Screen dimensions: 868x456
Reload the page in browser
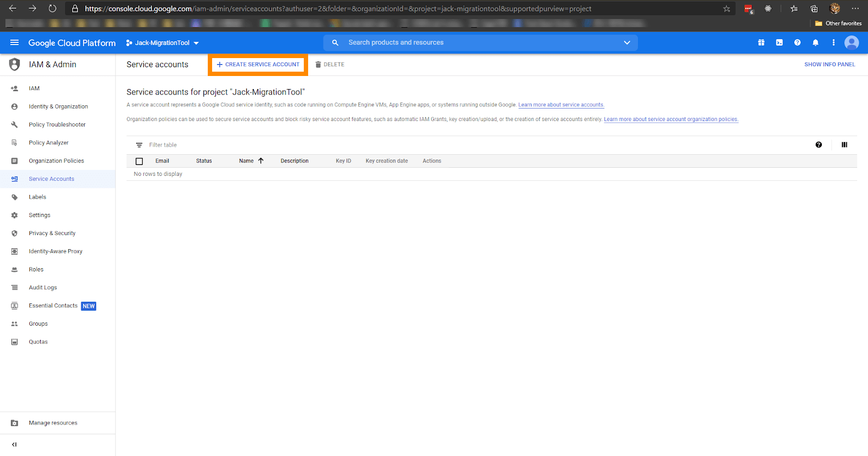tap(52, 8)
